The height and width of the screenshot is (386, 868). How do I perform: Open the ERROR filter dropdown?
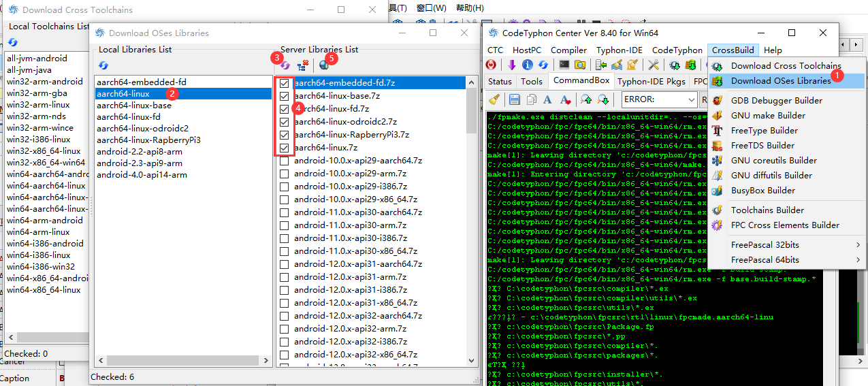point(691,99)
